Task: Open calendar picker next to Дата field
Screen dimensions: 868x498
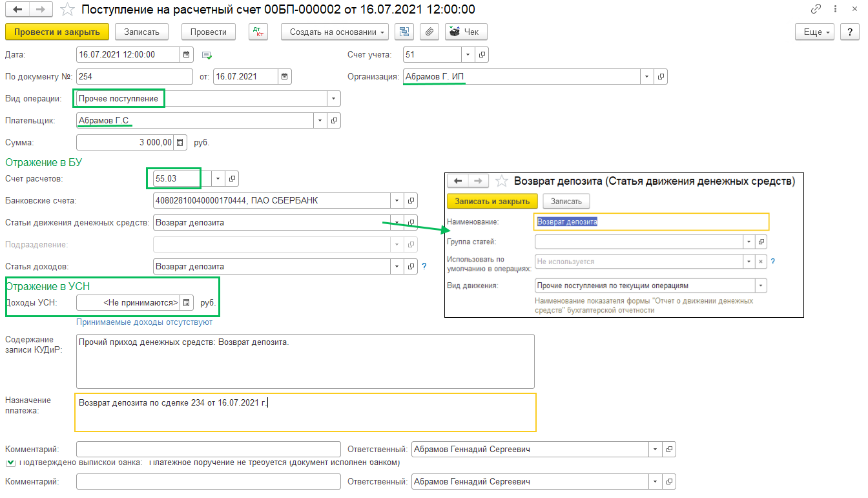Action: point(186,55)
